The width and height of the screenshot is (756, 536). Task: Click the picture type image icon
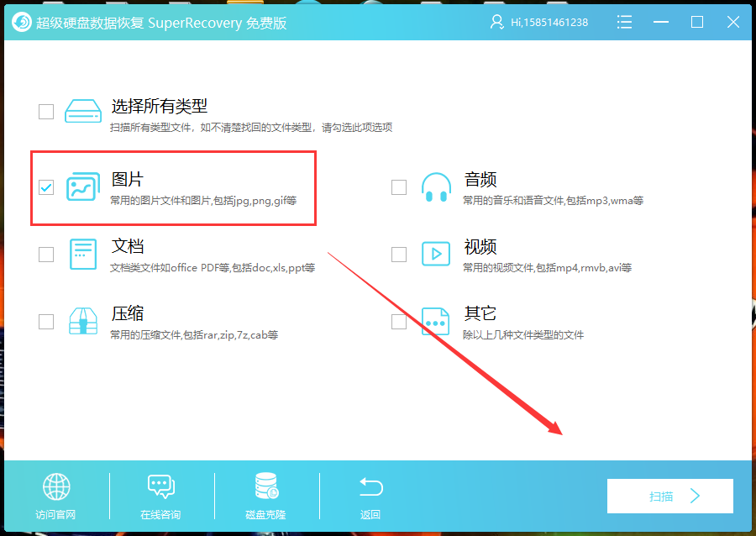83,187
